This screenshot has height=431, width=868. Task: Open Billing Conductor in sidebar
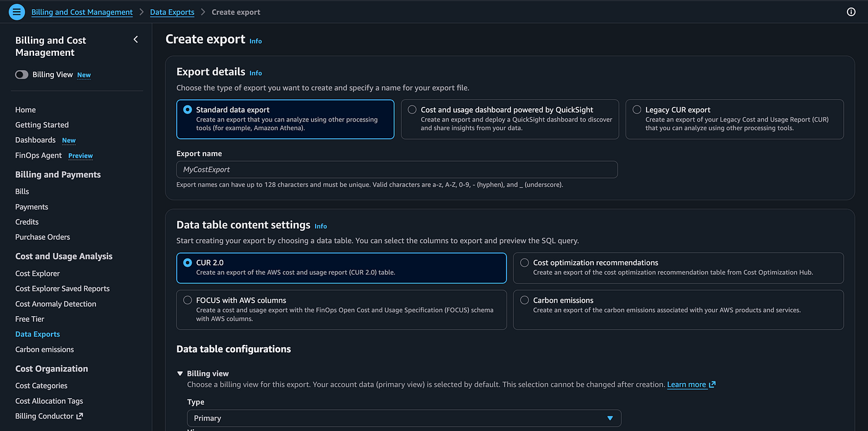pos(45,416)
